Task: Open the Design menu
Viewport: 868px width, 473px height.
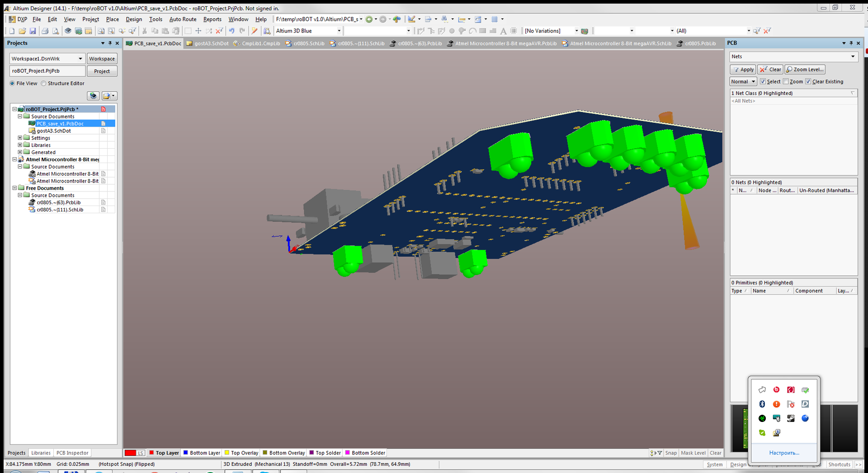Action: [x=133, y=19]
